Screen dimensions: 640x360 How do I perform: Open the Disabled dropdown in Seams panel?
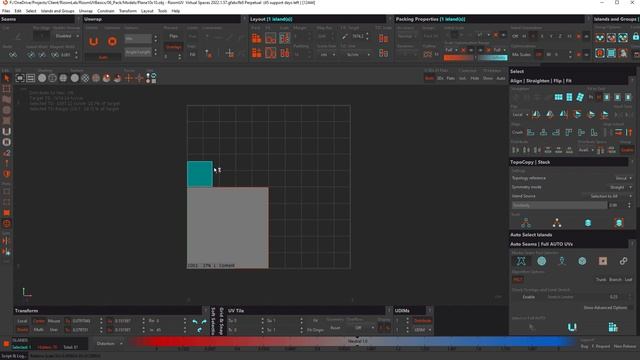click(x=66, y=36)
